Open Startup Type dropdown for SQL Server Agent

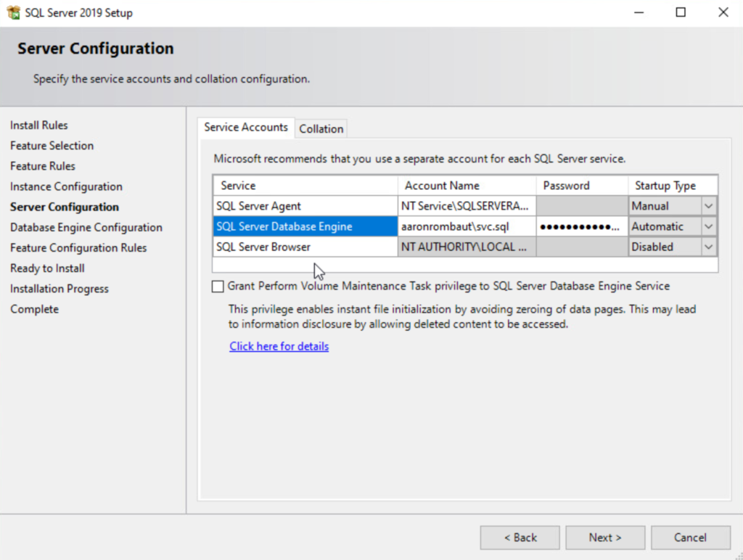click(x=708, y=206)
